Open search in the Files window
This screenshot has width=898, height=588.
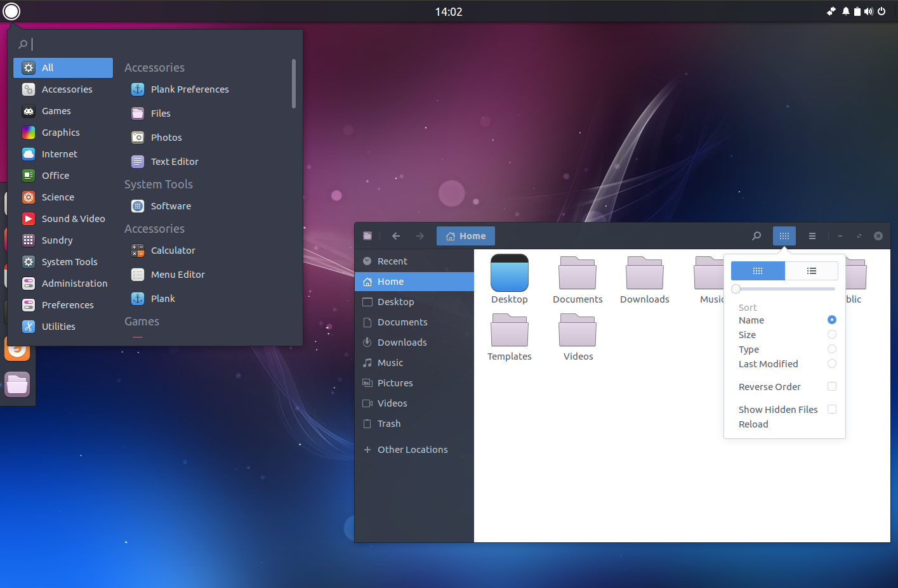point(756,236)
